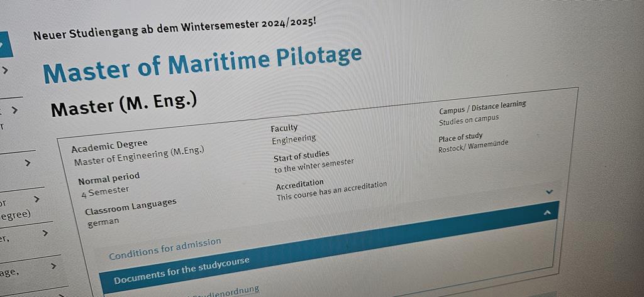Expand the Conditions for admission chevron
Image resolution: width=644 pixels, height=297 pixels.
[x=549, y=191]
